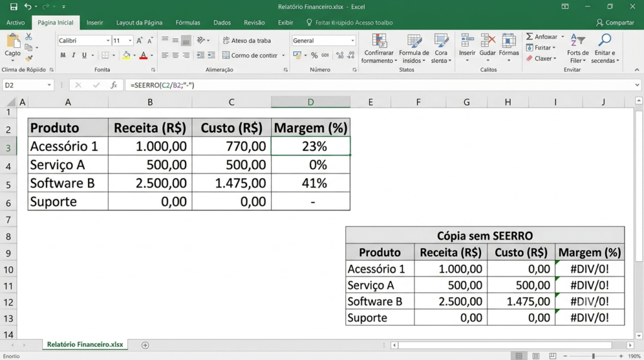644x360 pixels.
Task: Open the Revisão tab
Action: point(254,23)
